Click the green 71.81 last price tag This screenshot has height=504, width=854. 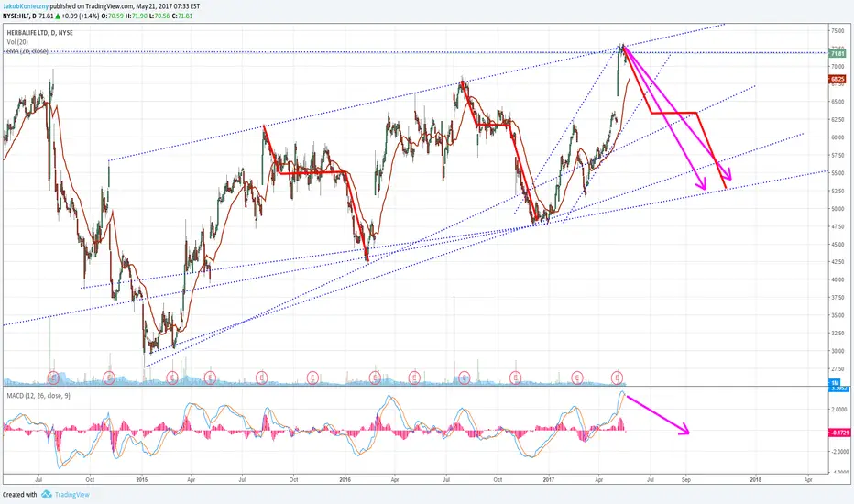[x=838, y=53]
